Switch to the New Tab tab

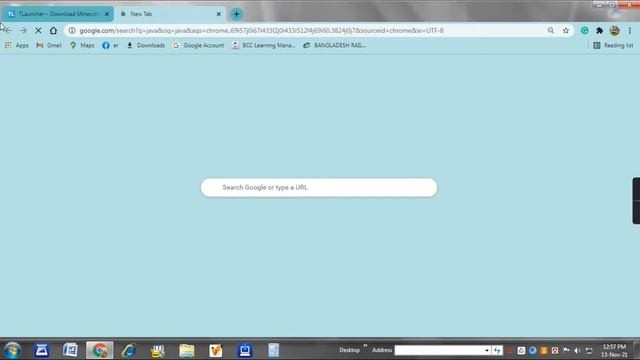pyautogui.click(x=169, y=14)
